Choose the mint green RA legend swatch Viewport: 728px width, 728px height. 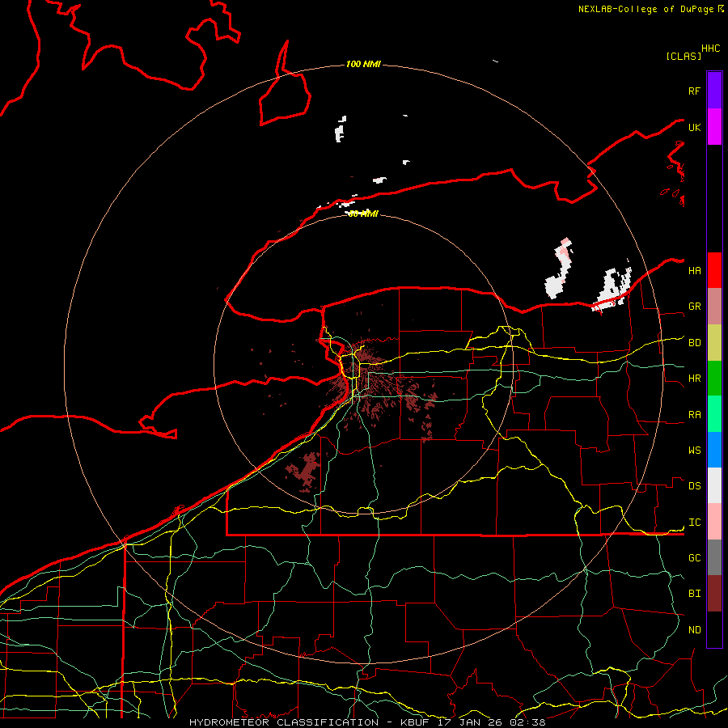click(714, 414)
